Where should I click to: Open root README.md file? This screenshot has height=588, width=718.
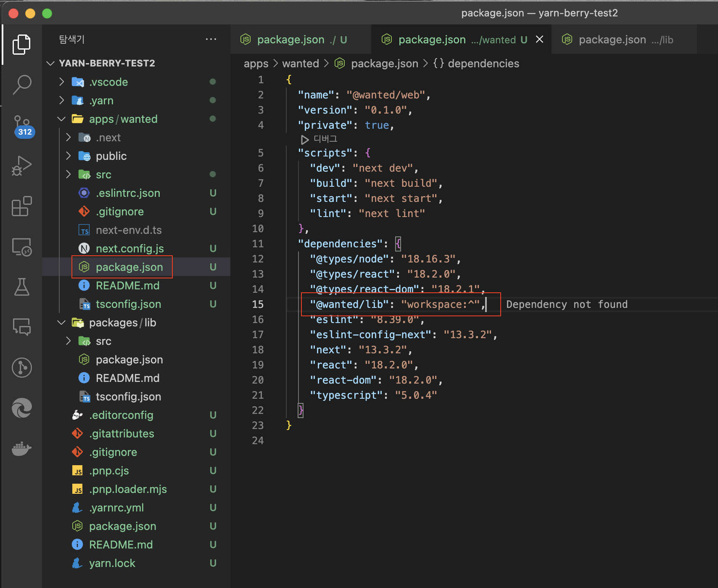point(136,545)
